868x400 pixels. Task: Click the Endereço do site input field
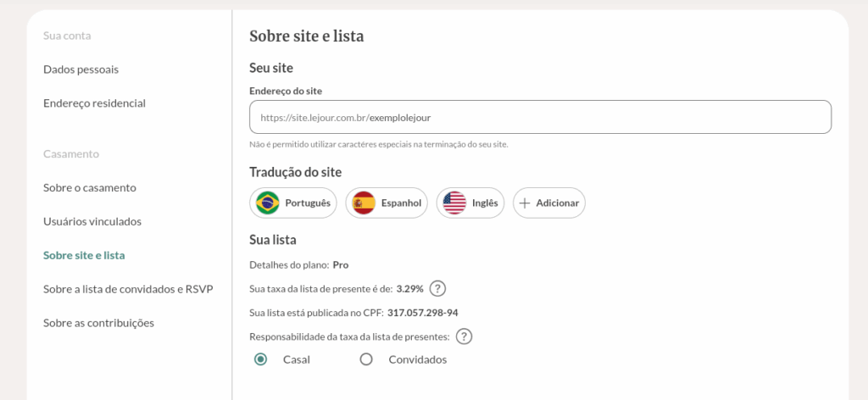pyautogui.click(x=540, y=118)
